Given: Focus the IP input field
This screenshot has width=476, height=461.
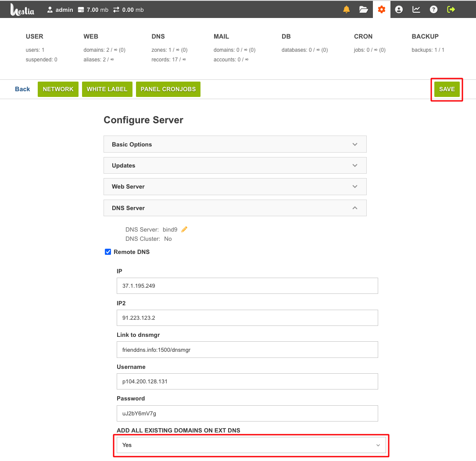Looking at the screenshot, I should point(247,286).
